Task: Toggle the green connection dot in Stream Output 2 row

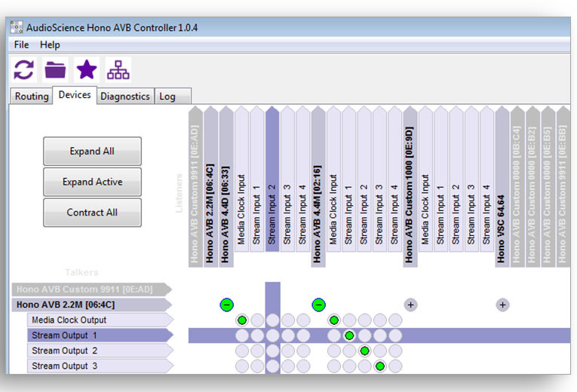Action: click(364, 351)
